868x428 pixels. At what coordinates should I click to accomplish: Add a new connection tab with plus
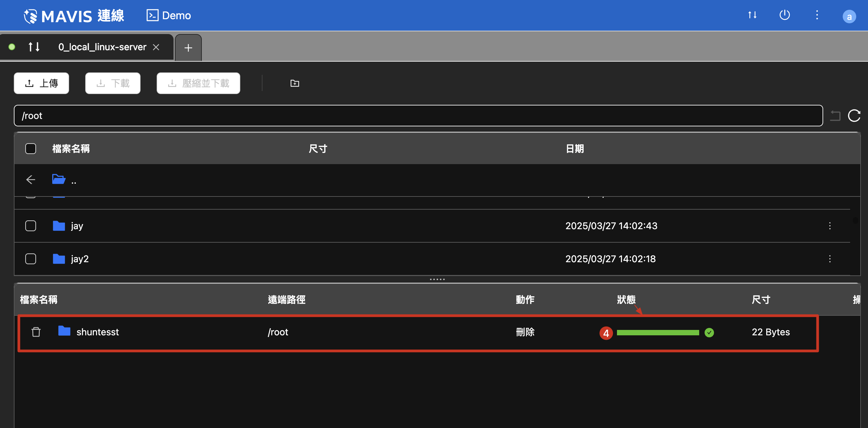coord(188,48)
